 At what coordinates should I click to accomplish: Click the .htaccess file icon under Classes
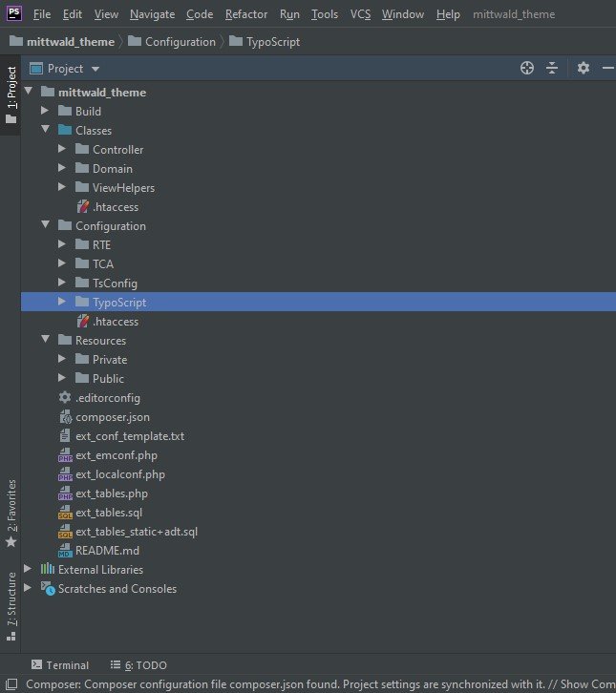click(83, 206)
